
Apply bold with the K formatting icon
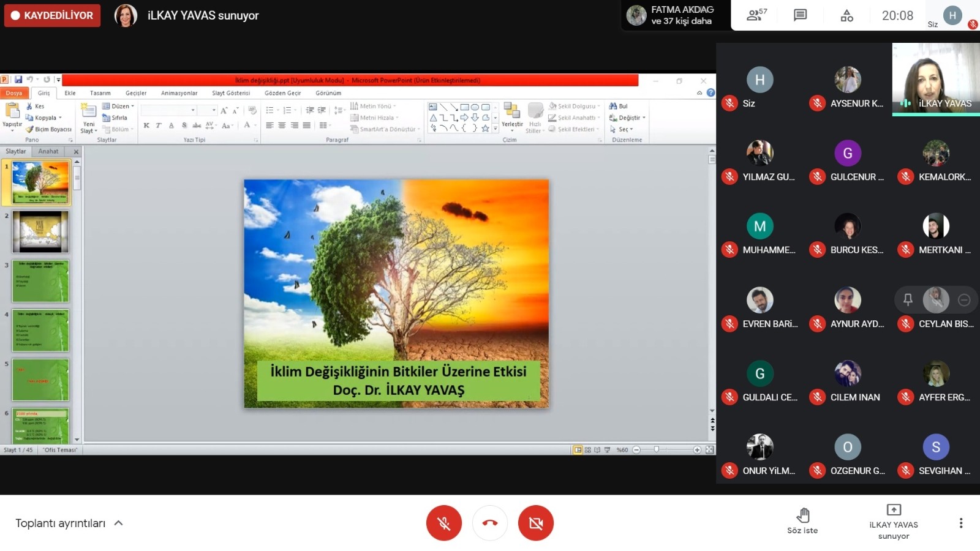coord(146,125)
